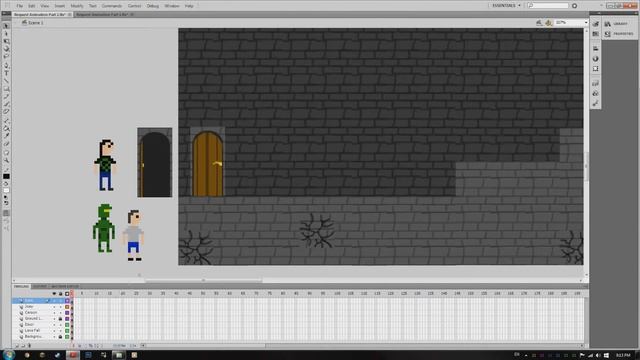
Task: Select the Subselection tool
Action: click(6, 34)
